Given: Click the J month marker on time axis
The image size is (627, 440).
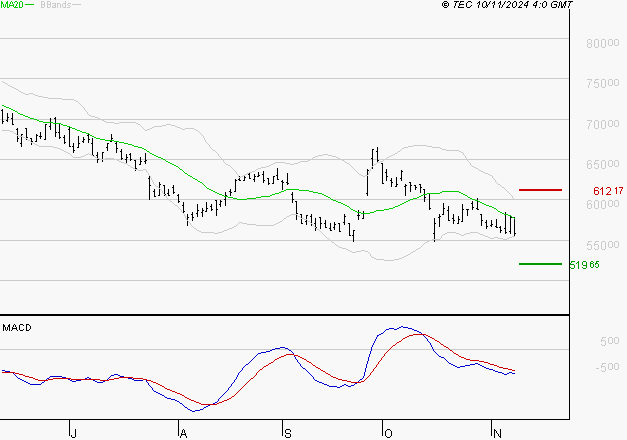Looking at the screenshot, I should point(73,433).
